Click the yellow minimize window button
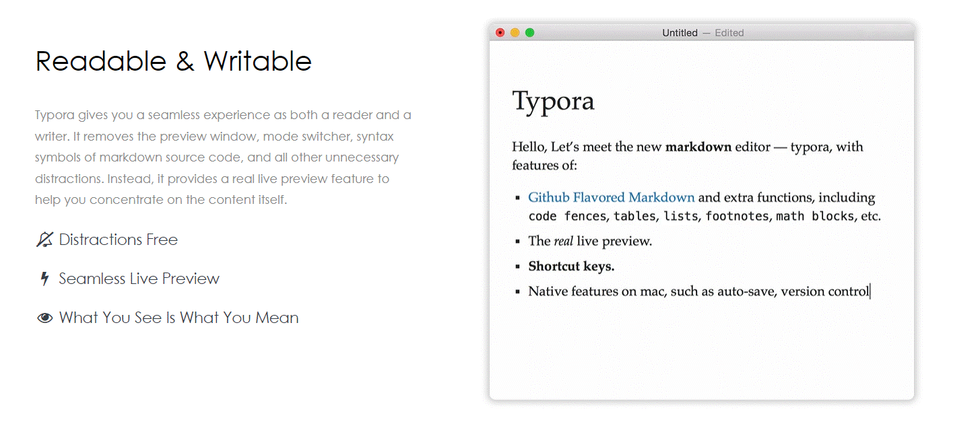 (515, 32)
